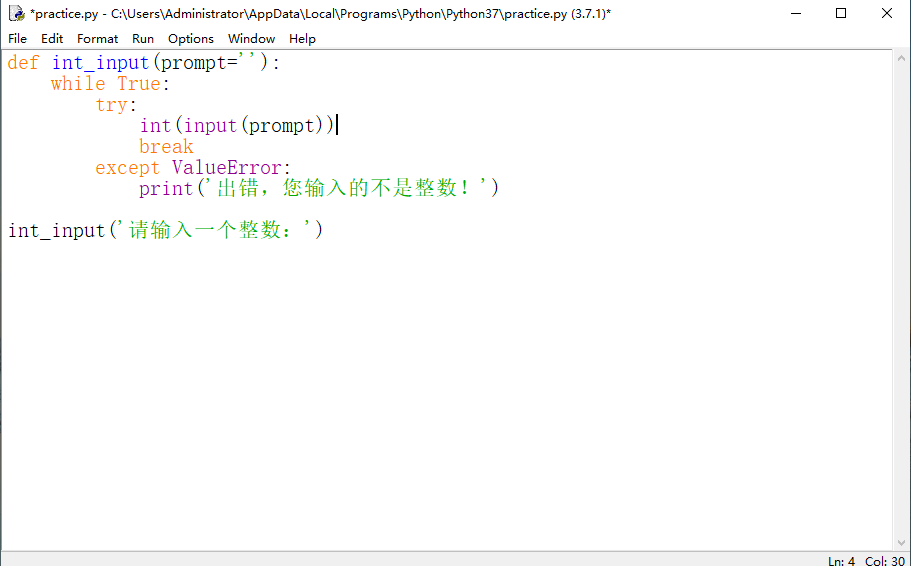
Task: Click the scrollbar up arrow
Action: (901, 59)
